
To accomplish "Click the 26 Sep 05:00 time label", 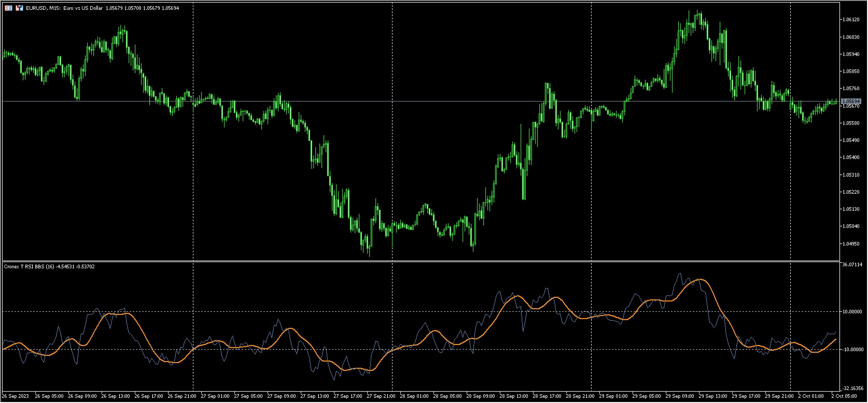I will coord(49,396).
